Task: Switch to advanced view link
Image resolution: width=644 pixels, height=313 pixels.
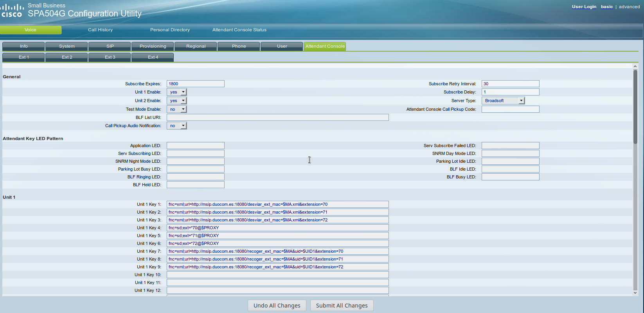Action: pos(629,7)
